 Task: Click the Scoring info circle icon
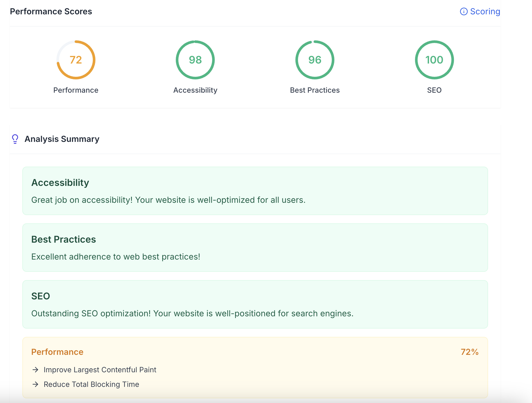(x=464, y=11)
